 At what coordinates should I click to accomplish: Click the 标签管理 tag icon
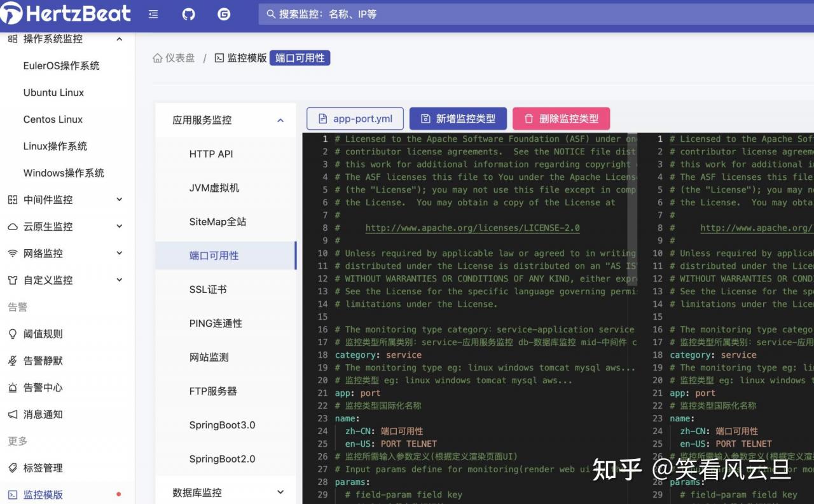(x=12, y=468)
